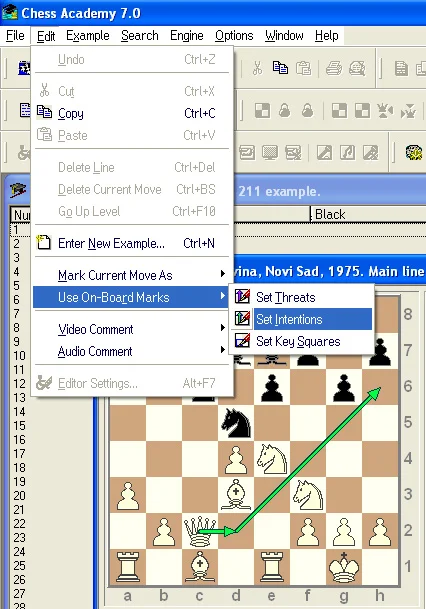The image size is (426, 609).
Task: Select Set Threats in the submenu
Action: (x=302, y=297)
